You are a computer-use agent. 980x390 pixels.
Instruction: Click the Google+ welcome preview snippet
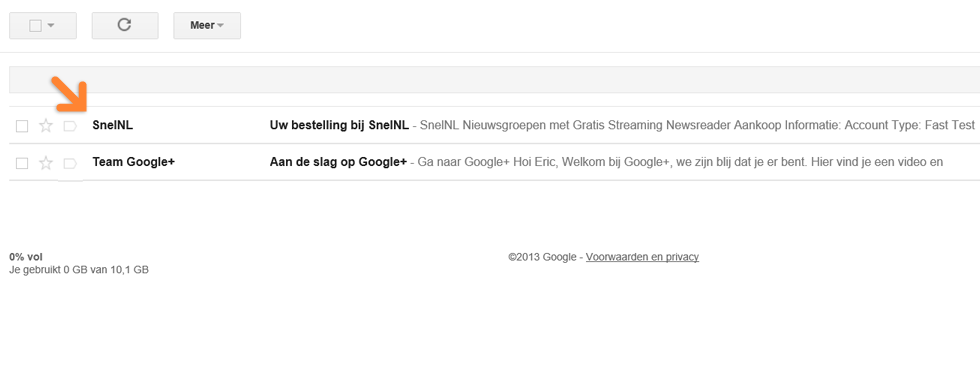pos(680,162)
